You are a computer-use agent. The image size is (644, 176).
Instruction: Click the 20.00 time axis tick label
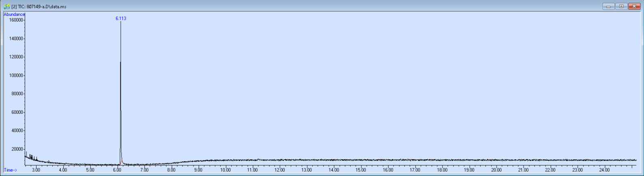click(x=496, y=170)
